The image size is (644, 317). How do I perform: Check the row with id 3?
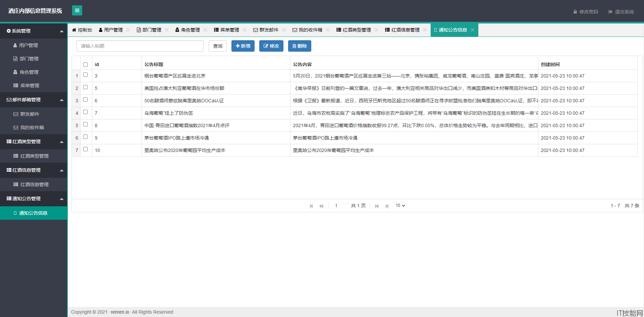coord(86,75)
